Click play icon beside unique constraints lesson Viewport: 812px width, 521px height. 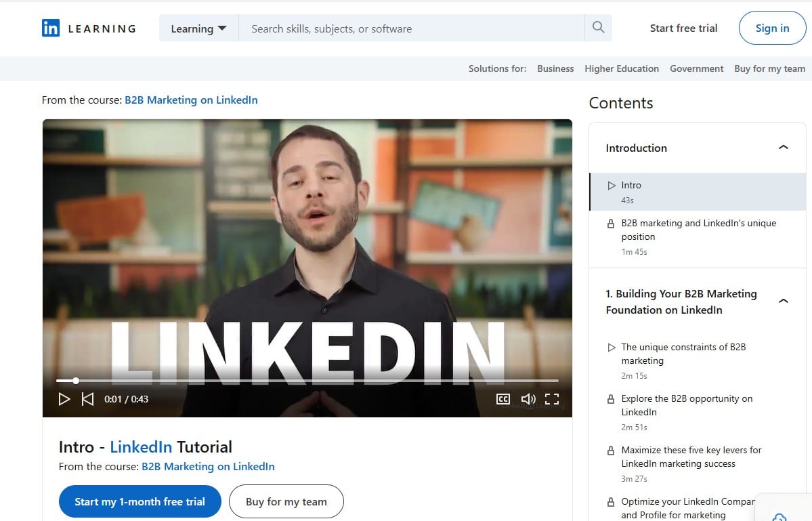coord(612,348)
